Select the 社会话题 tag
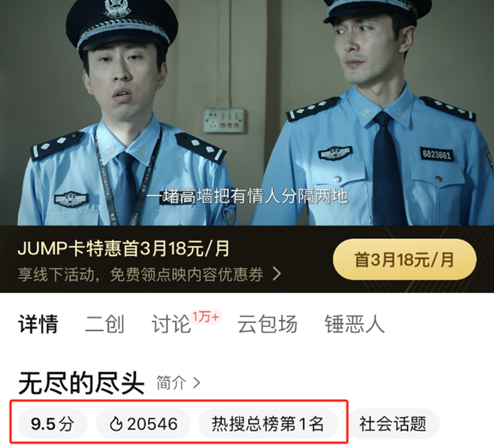The image size is (494, 448). pos(393,424)
